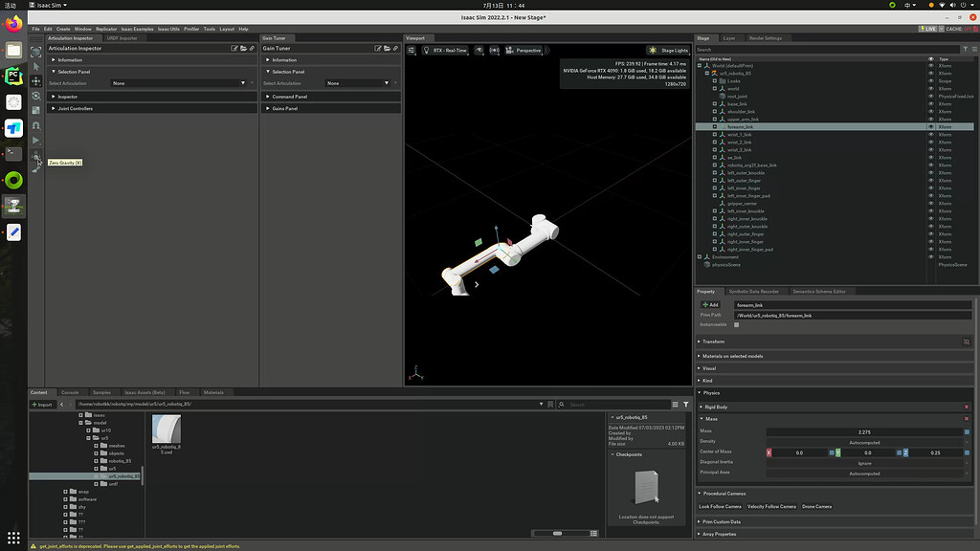980x551 pixels.
Task: Toggle visibility of the wrist_1_link prim
Action: point(929,135)
